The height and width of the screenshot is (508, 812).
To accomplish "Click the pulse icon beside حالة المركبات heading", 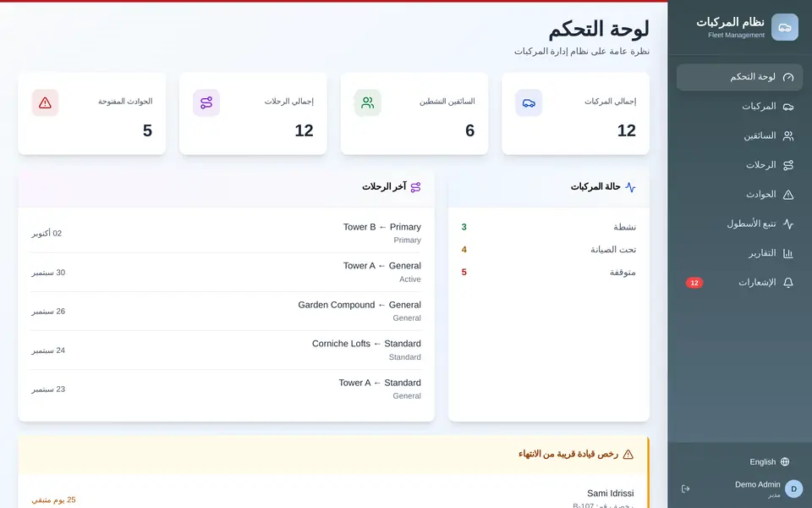I will pyautogui.click(x=630, y=187).
